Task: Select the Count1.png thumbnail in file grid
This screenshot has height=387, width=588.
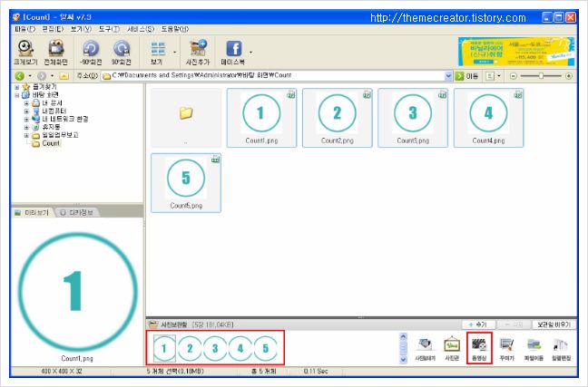Action: coord(261,118)
